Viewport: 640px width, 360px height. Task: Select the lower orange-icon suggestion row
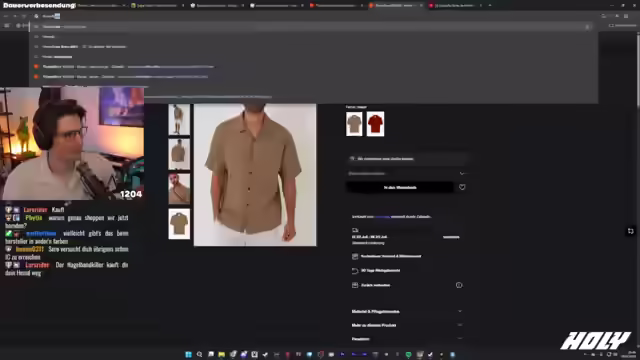click(312, 77)
